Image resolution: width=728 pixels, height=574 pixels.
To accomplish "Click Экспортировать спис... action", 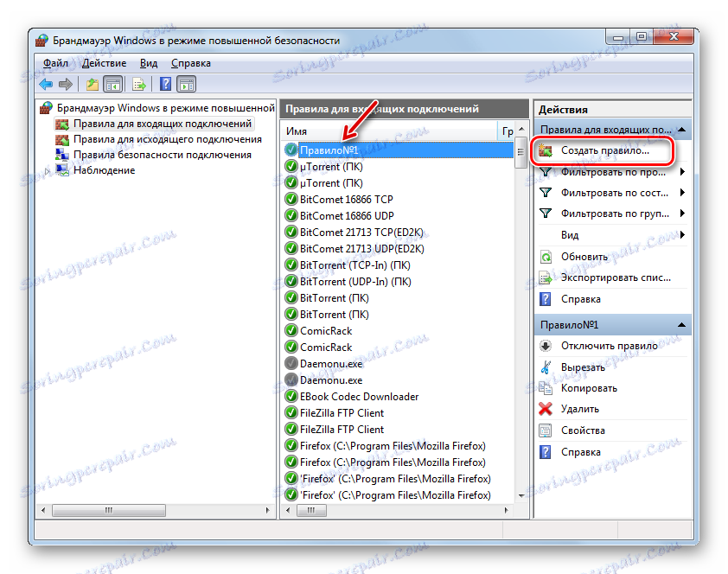I will 616,277.
